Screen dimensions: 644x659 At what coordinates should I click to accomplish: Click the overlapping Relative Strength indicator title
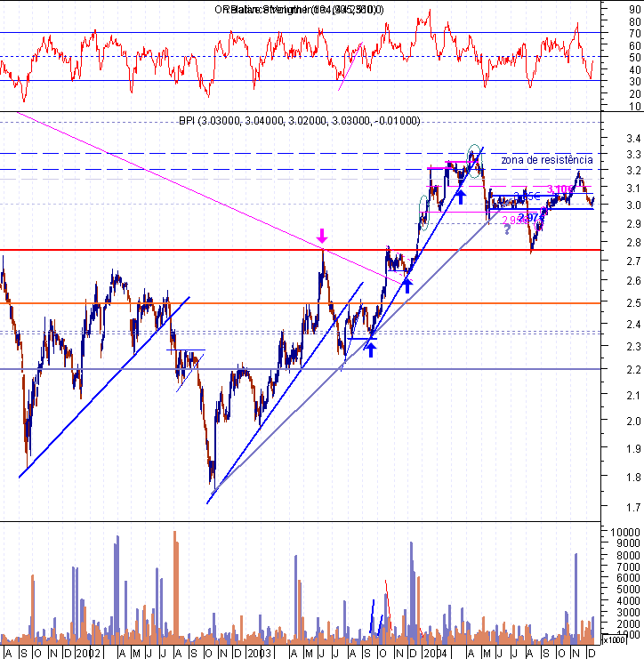point(299,9)
